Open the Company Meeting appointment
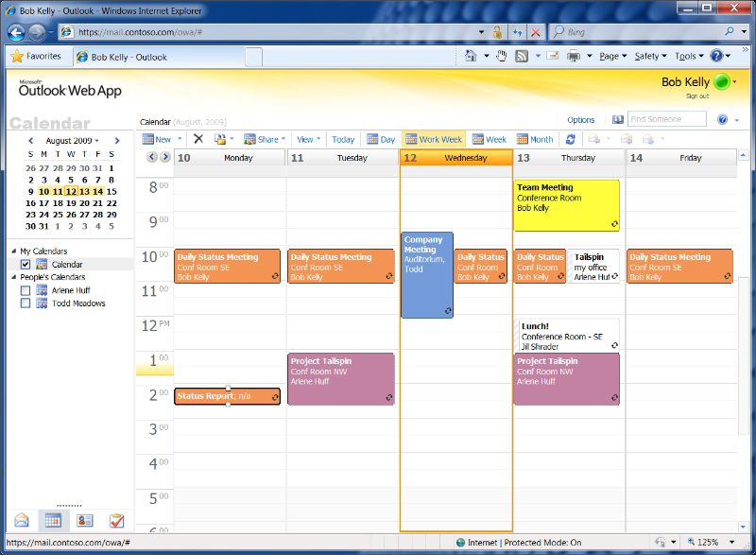Image resolution: width=756 pixels, height=555 pixels. 427,275
